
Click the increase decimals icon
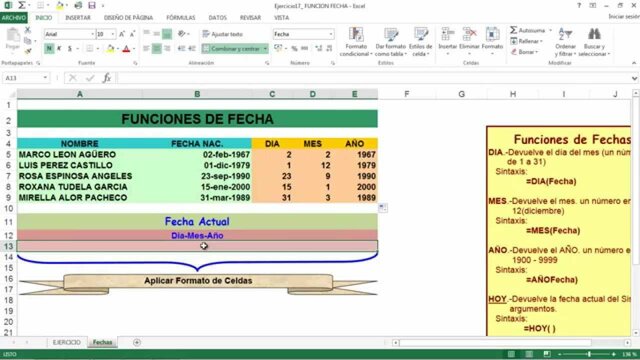319,48
